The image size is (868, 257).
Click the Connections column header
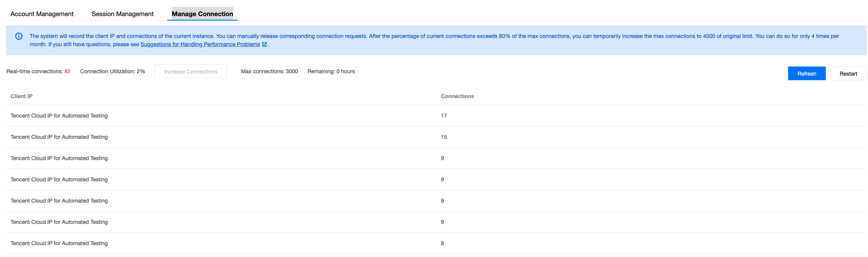pyautogui.click(x=457, y=96)
